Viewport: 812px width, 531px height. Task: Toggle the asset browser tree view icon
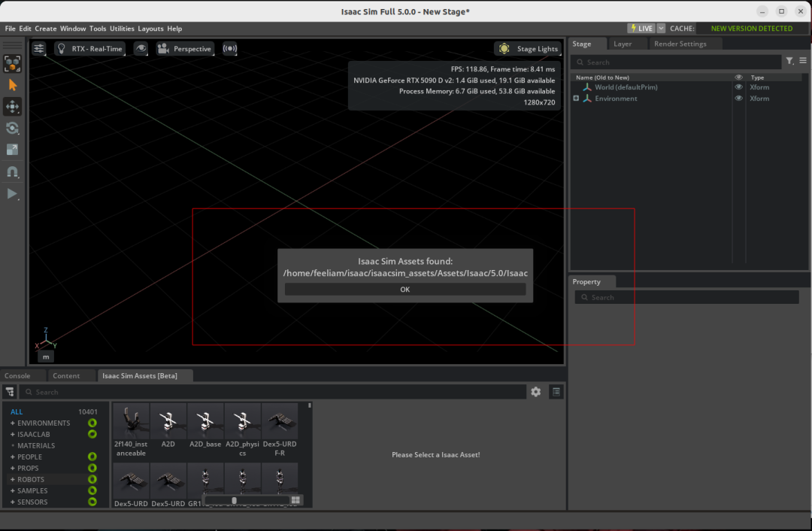click(x=10, y=392)
